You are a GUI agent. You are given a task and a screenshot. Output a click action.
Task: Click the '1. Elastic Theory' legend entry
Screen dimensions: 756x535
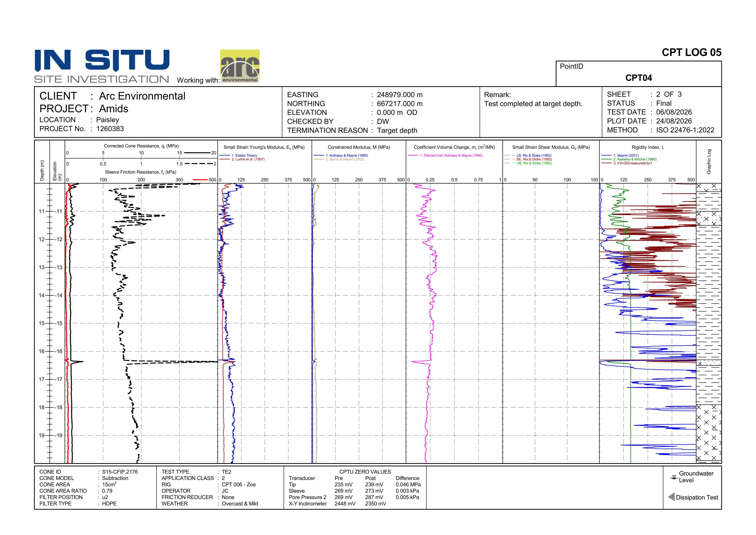click(x=244, y=155)
